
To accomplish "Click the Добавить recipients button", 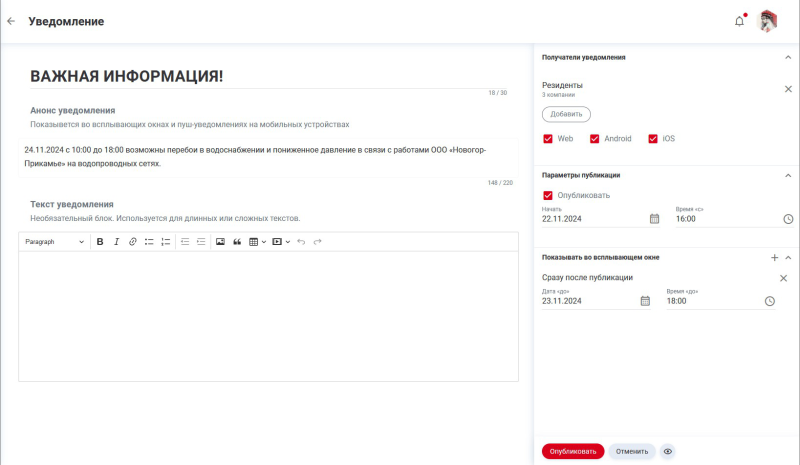I will pos(566,114).
